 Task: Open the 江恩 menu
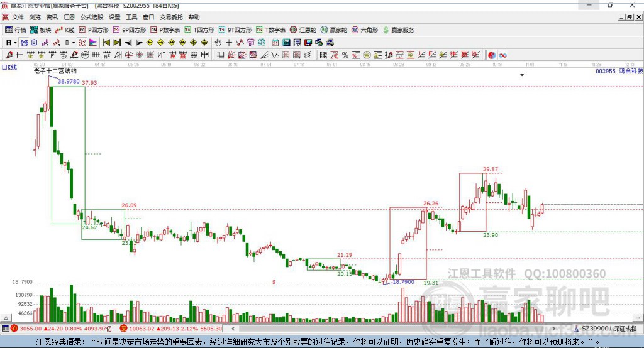click(x=69, y=17)
